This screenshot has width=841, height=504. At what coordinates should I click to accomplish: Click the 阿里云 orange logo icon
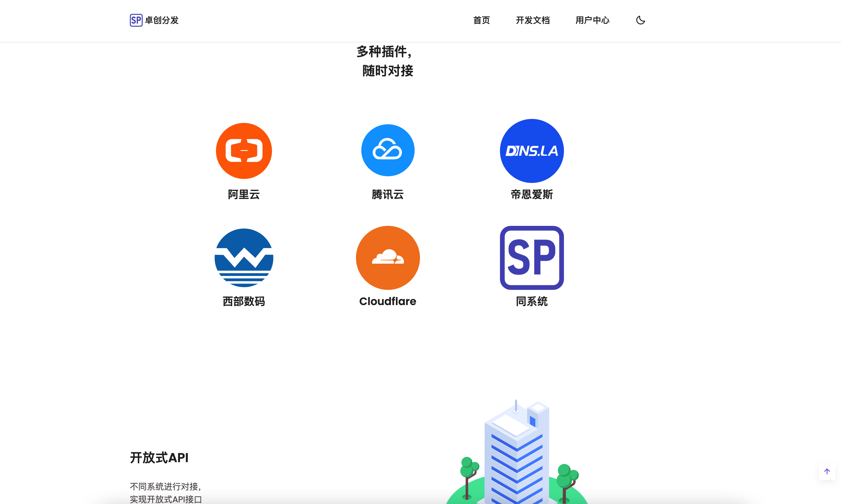point(244,151)
